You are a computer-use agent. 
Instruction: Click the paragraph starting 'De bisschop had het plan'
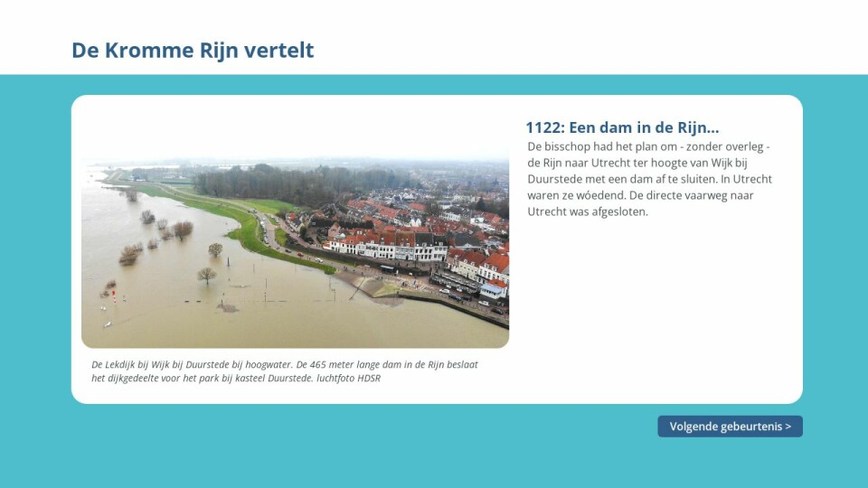pos(650,179)
